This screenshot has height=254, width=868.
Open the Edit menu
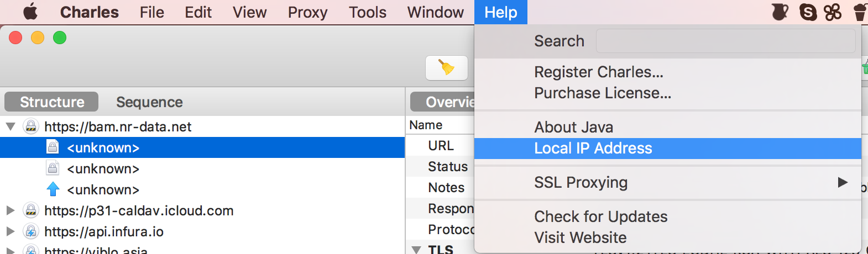[x=198, y=12]
